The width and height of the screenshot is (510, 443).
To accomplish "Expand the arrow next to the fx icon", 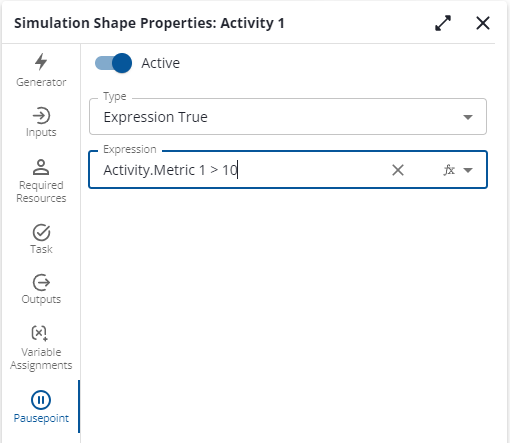I will [468, 170].
